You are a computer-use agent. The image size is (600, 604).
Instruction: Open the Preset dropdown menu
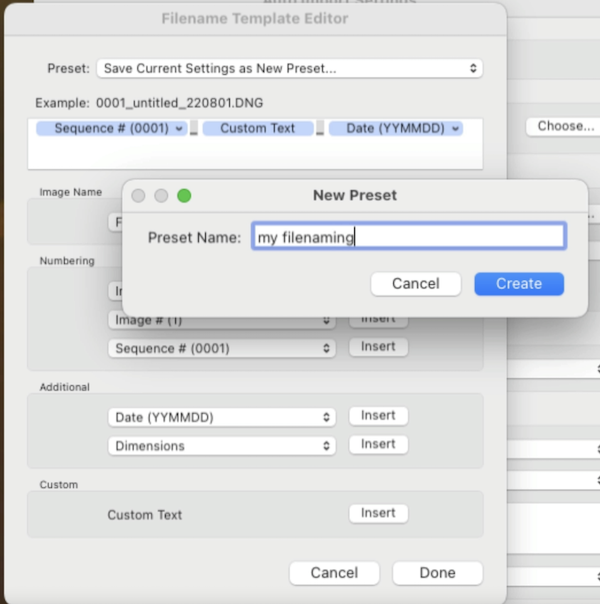[289, 69]
